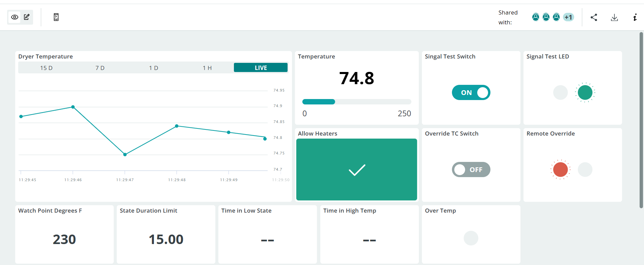Select the 1 H chart range
Screen dimensions: 644x265
tap(207, 68)
